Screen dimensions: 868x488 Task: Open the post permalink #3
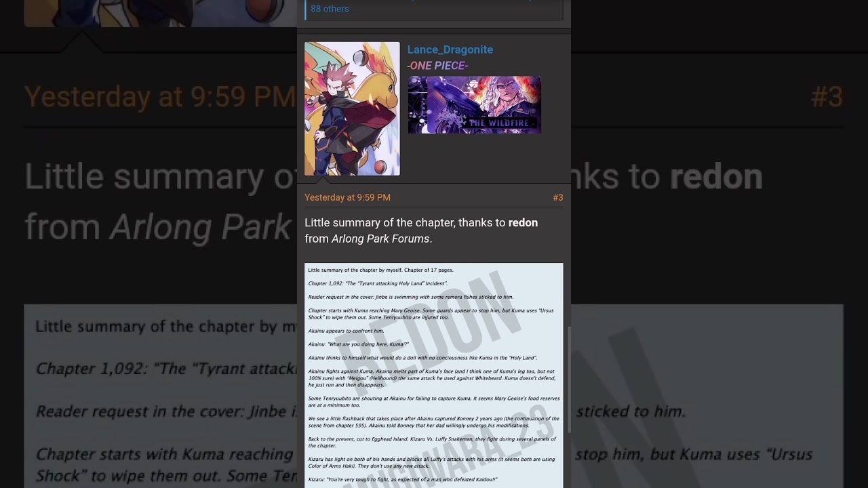click(557, 197)
